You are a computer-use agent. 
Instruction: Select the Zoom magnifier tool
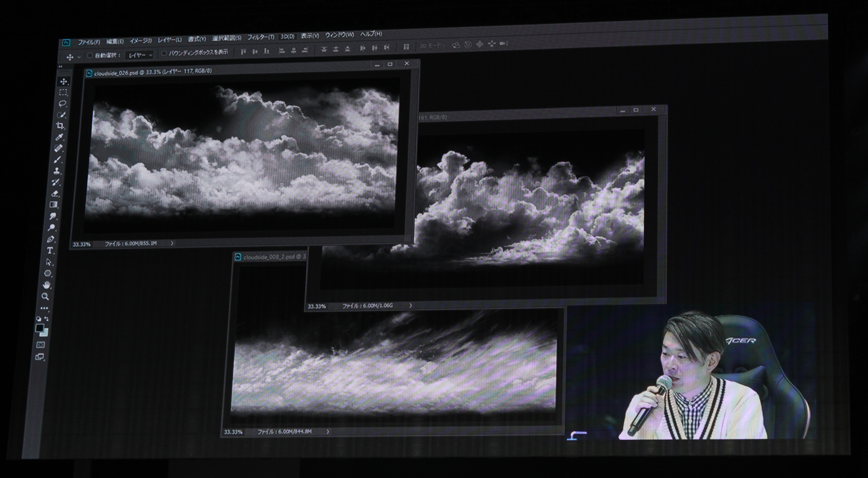click(45, 297)
